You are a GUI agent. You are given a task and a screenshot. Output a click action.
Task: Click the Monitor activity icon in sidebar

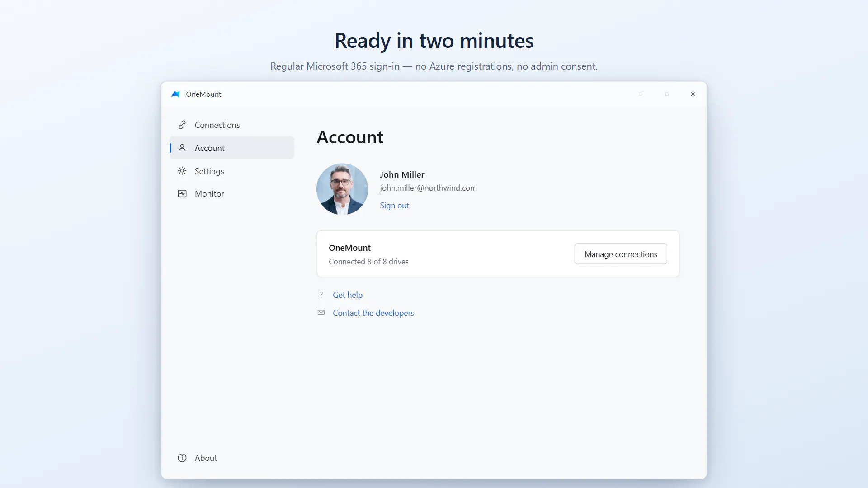[182, 193]
